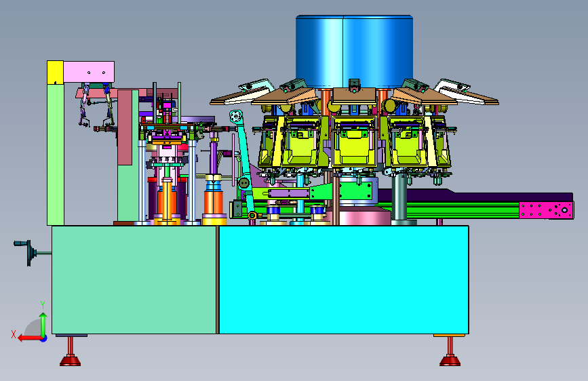The height and width of the screenshot is (381, 588).
Task: Select the tall light green column at far left
Action: (56, 155)
